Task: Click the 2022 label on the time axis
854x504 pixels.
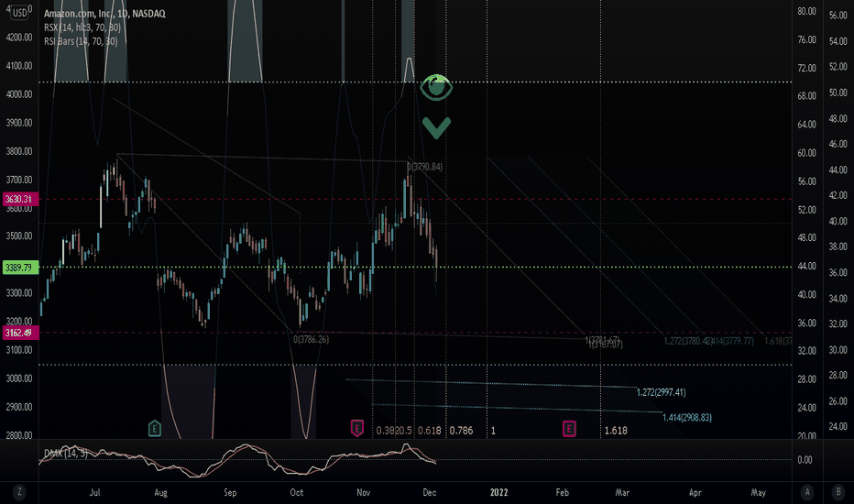Action: click(x=498, y=493)
